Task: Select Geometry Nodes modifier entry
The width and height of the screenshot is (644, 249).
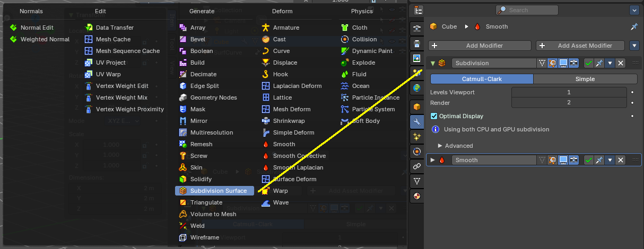Action: (214, 97)
